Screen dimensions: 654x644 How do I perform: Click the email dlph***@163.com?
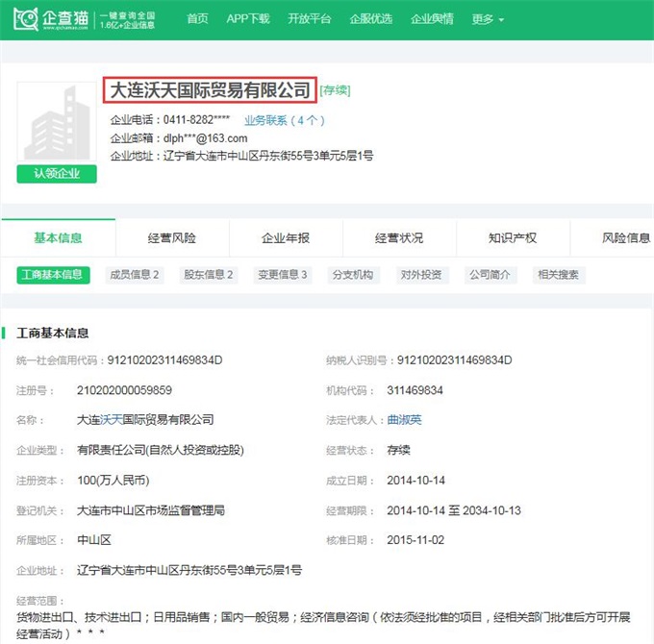205,138
